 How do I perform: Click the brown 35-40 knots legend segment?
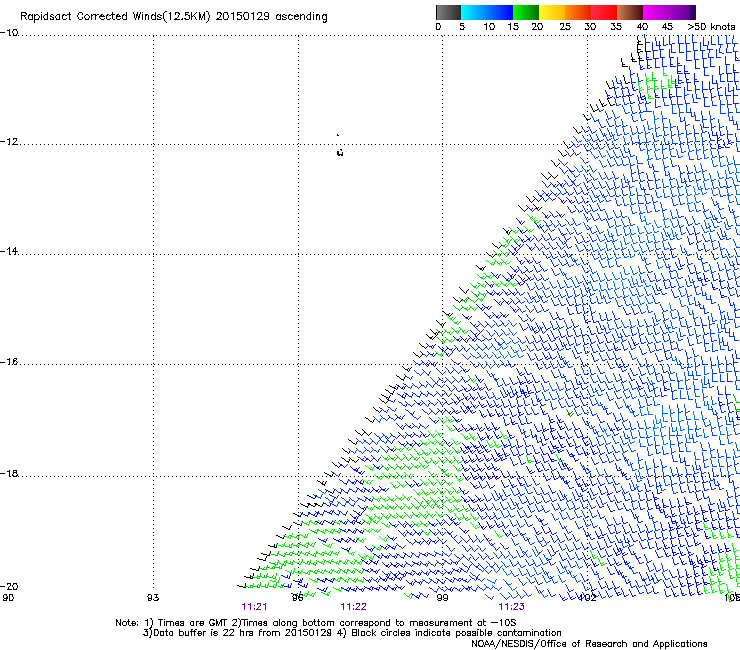(630, 12)
